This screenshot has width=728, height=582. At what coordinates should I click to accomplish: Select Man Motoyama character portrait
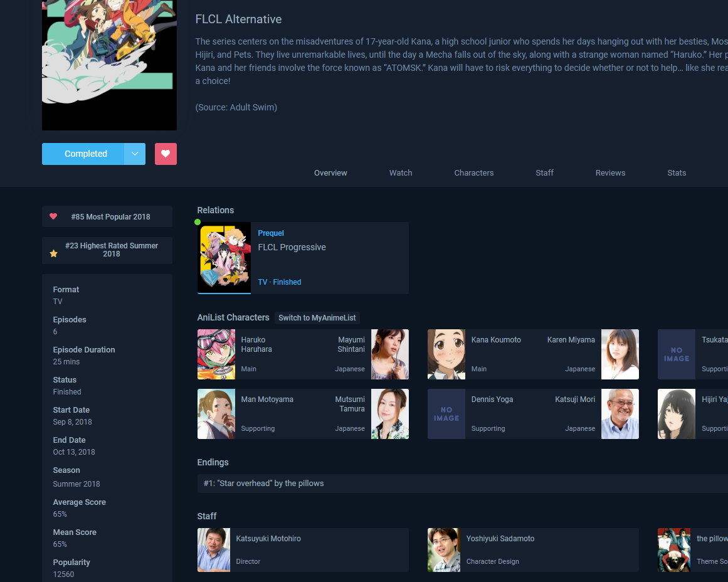[216, 414]
